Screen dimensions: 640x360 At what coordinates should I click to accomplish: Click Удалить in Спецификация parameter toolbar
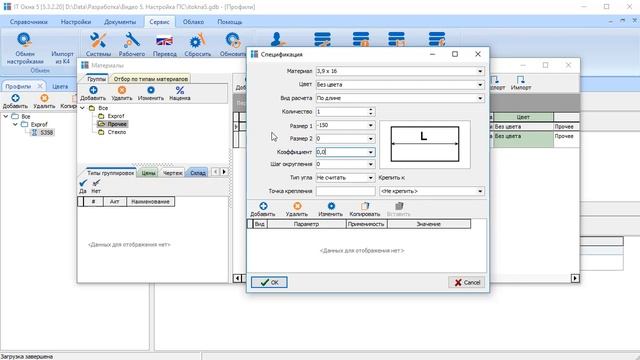point(297,209)
